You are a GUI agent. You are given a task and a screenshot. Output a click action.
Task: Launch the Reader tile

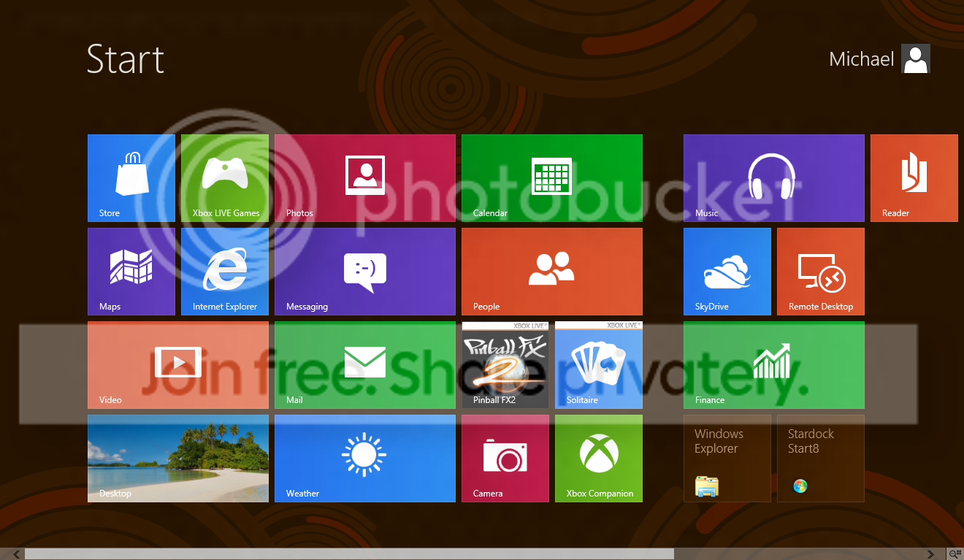click(914, 178)
